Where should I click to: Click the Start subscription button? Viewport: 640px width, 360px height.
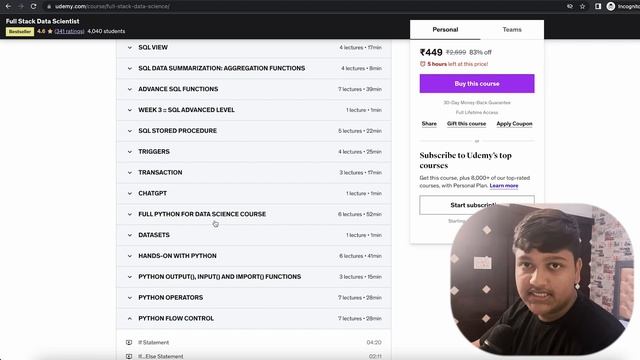[477, 205]
